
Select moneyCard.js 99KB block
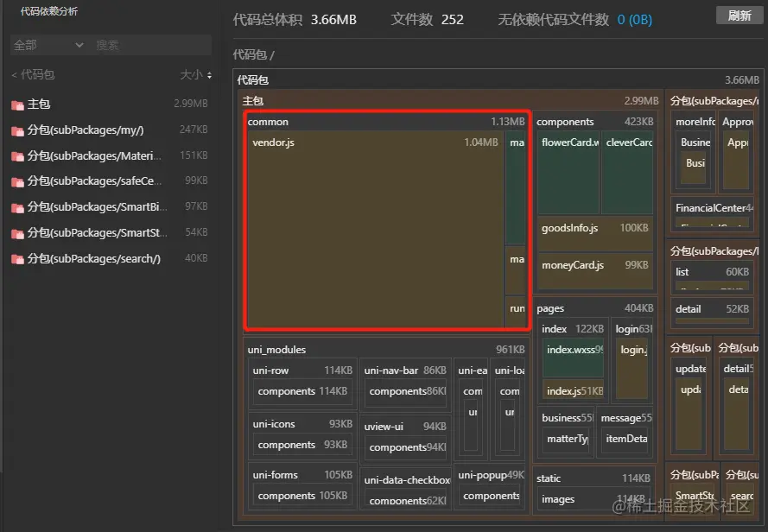pos(595,270)
